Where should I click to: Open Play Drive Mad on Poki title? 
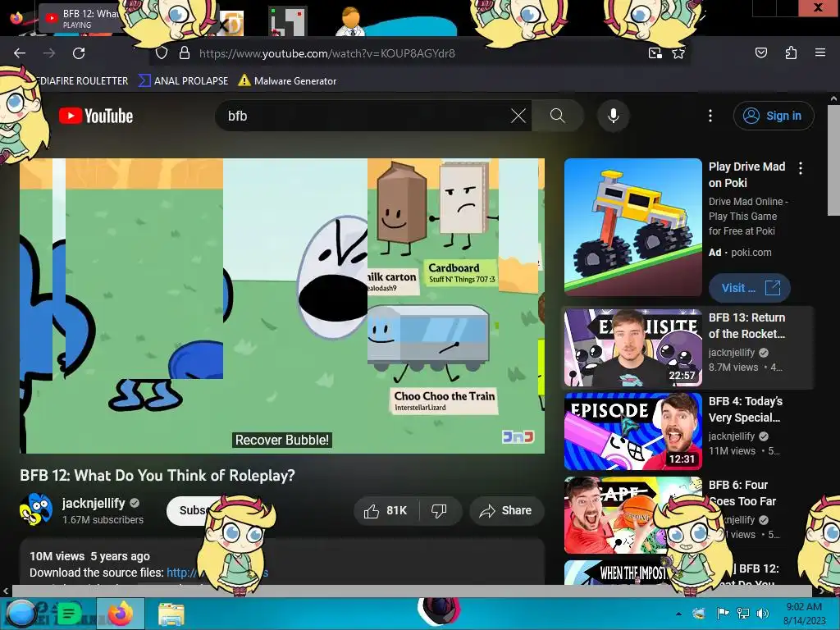point(746,175)
